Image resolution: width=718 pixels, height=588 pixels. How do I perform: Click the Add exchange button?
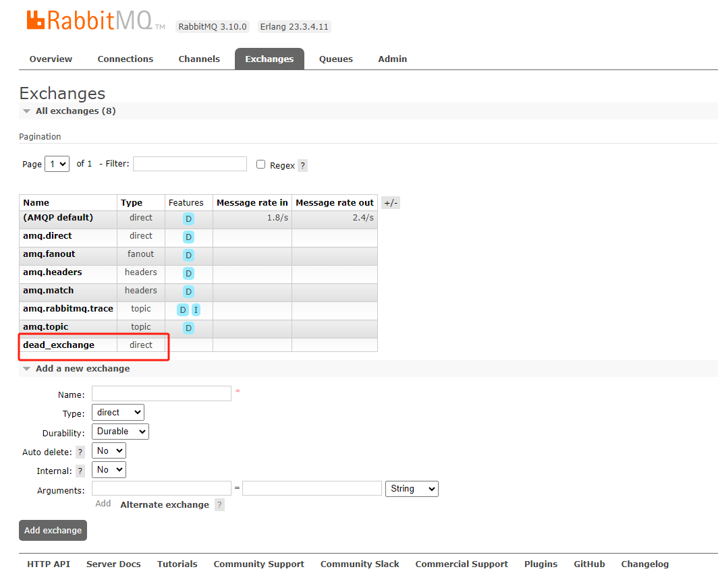53,530
